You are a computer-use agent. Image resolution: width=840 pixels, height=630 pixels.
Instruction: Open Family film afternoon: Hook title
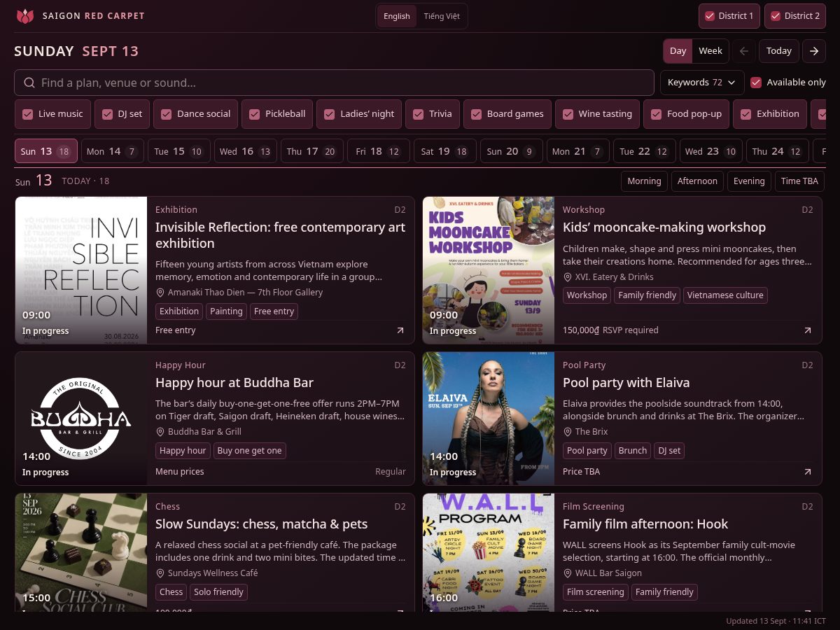tap(645, 524)
